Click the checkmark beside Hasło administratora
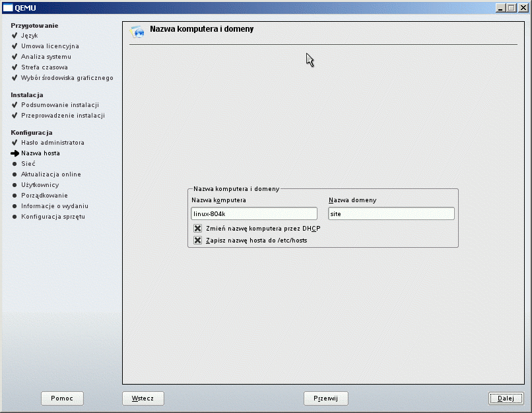The image size is (532, 413). [15, 143]
